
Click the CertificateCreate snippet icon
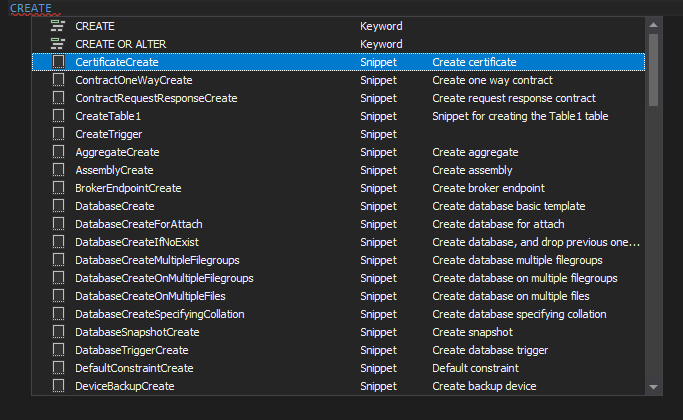click(58, 62)
